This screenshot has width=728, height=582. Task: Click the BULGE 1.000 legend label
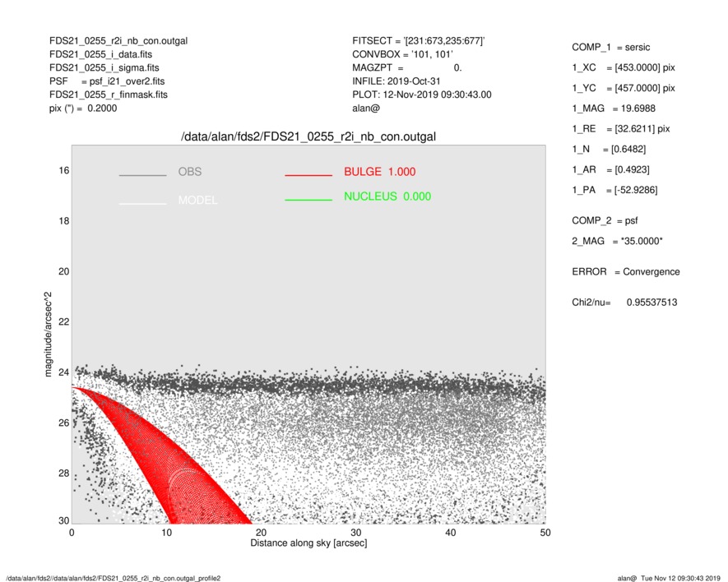click(x=379, y=172)
